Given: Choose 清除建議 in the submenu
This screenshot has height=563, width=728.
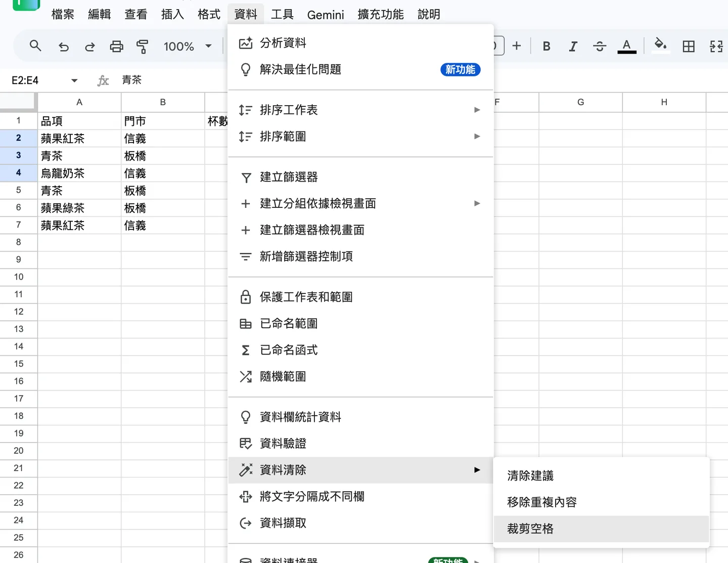Looking at the screenshot, I should point(601,475).
